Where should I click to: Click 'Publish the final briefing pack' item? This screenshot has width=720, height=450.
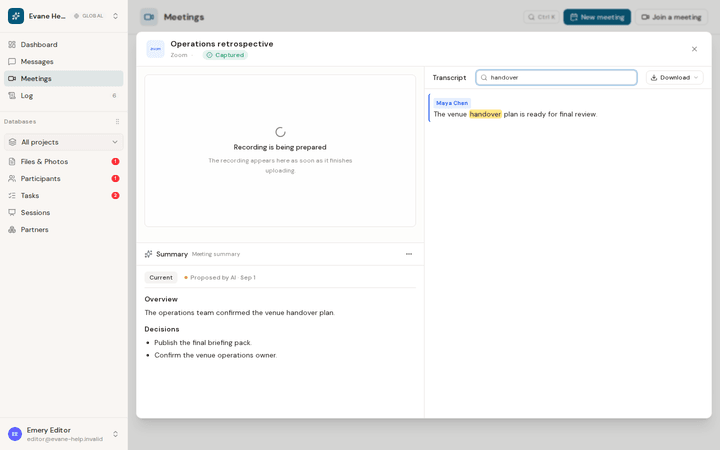coord(203,343)
